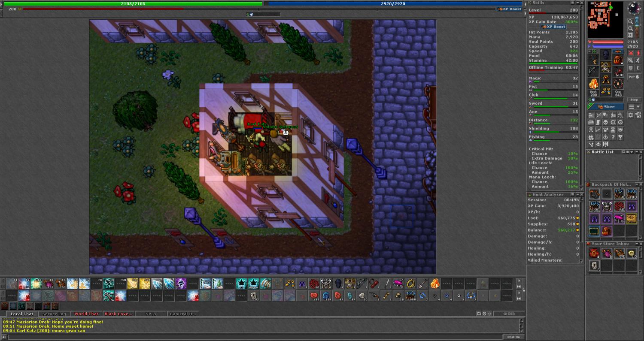Click into the chat message input field
This screenshot has width=644, height=341.
(x=255, y=337)
